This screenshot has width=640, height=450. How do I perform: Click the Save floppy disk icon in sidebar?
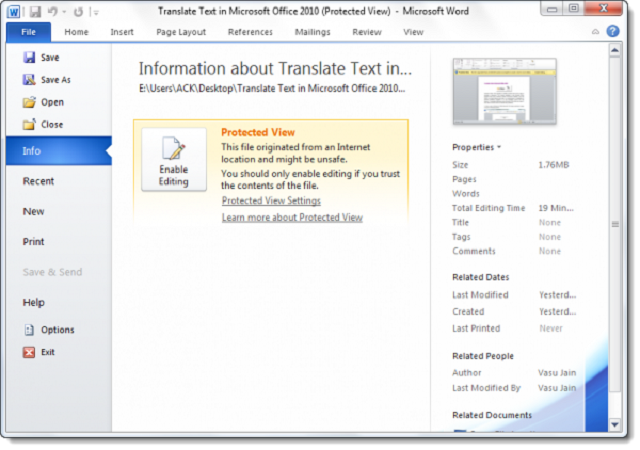click(x=29, y=58)
